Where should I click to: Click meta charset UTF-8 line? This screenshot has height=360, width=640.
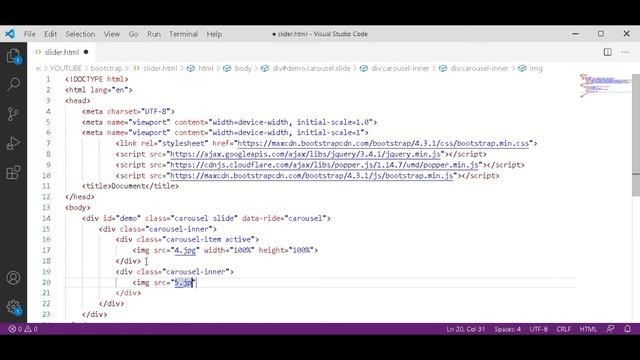128,111
